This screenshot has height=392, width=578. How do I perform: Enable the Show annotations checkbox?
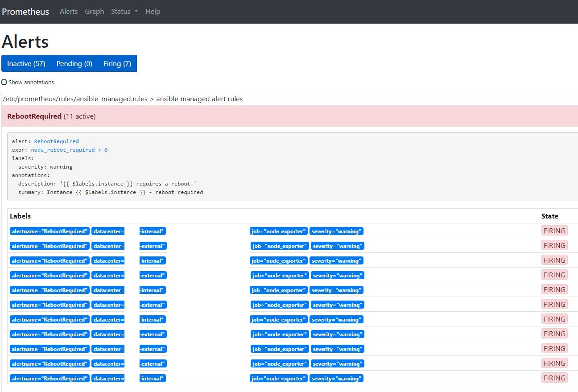(x=4, y=82)
